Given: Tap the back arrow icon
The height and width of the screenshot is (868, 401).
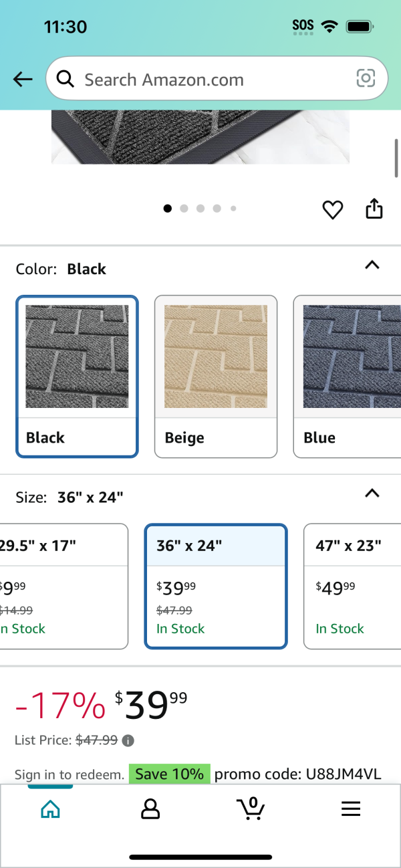Looking at the screenshot, I should tap(23, 80).
